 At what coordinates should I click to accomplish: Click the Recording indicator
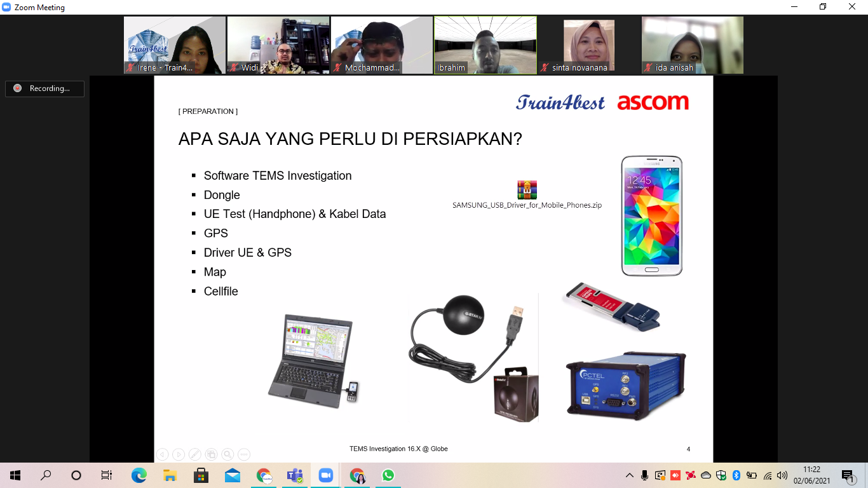[44, 88]
